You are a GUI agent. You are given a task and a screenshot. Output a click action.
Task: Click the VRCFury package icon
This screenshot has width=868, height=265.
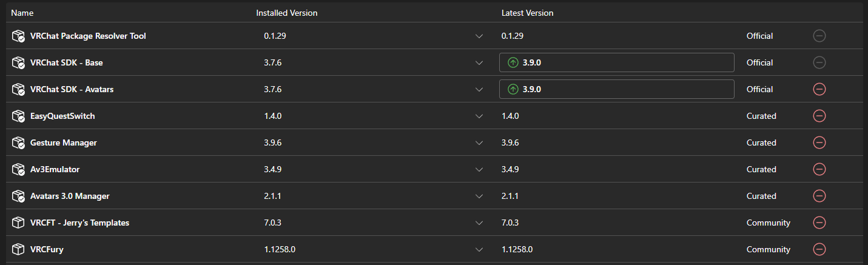tap(18, 249)
